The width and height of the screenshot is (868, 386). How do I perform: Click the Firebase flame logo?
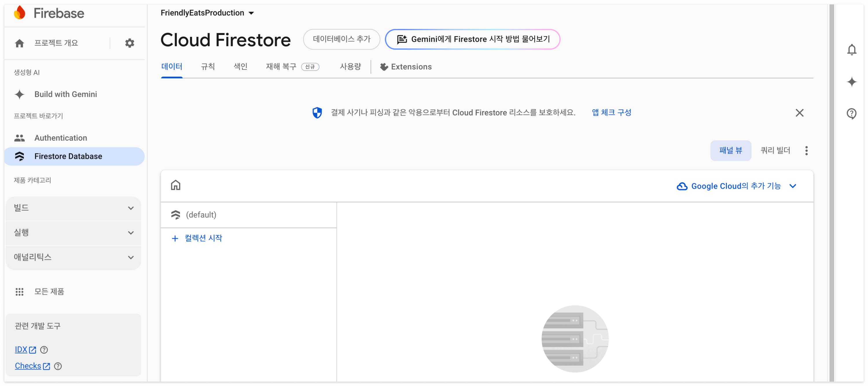[x=20, y=13]
